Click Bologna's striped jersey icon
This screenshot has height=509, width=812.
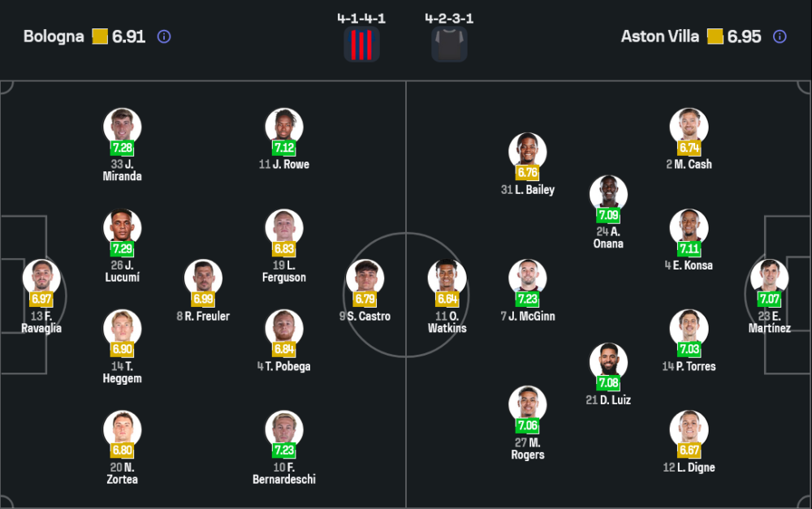click(x=361, y=44)
